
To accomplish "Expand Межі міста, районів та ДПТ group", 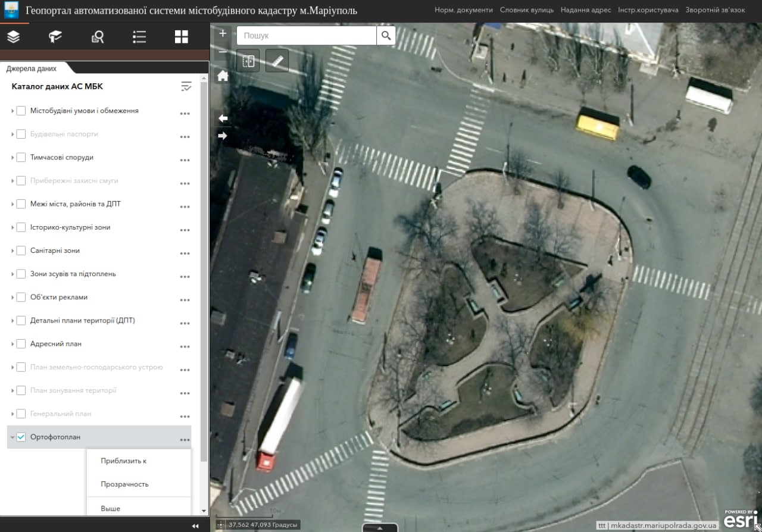I will point(13,204).
